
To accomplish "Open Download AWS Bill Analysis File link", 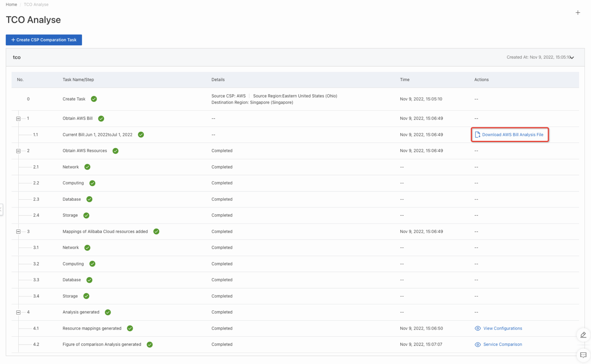I will 513,135.
